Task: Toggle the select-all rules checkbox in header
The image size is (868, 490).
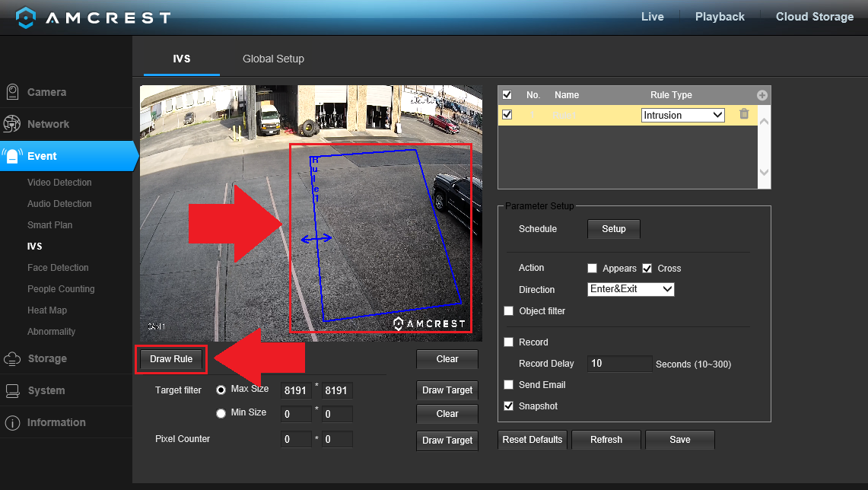Action: click(507, 94)
